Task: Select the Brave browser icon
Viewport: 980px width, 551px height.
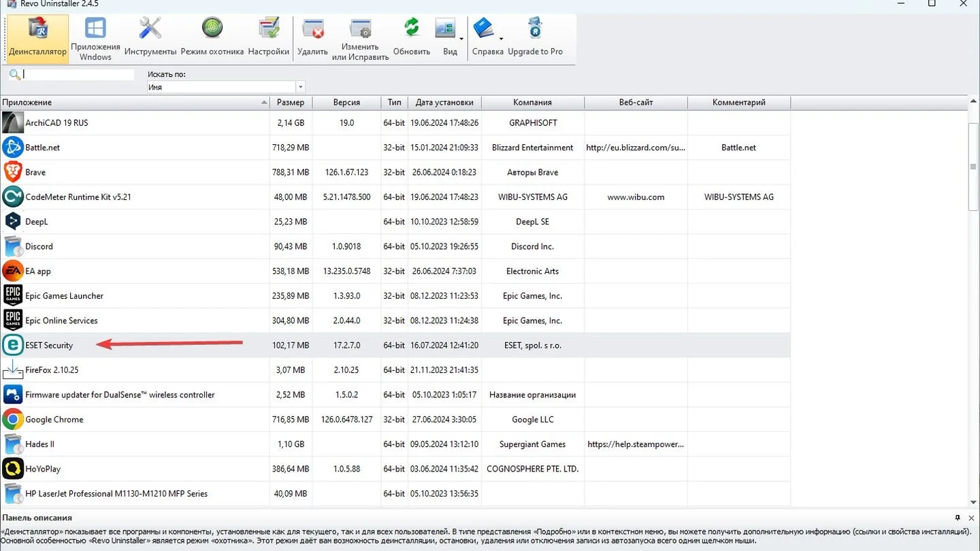Action: (x=13, y=172)
